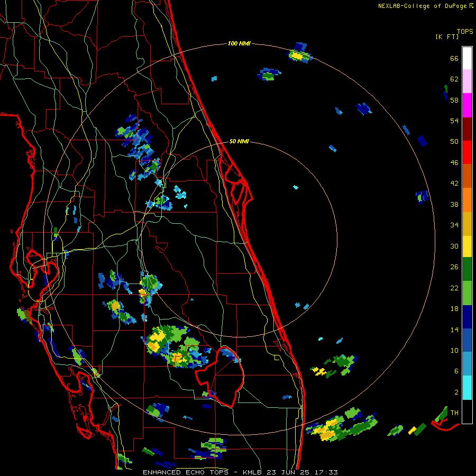
Task: Click the 30 value on the legend
Action: pyautogui.click(x=454, y=246)
